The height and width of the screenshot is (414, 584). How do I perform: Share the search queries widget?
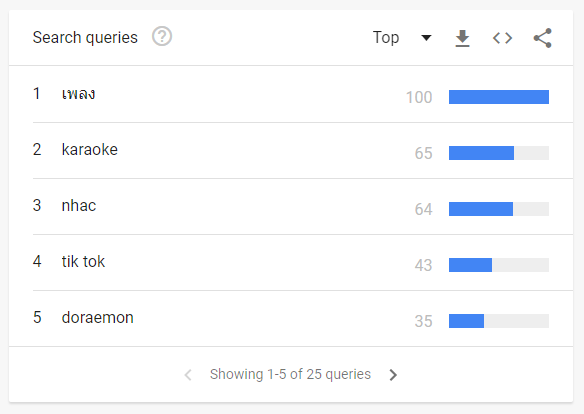(543, 38)
